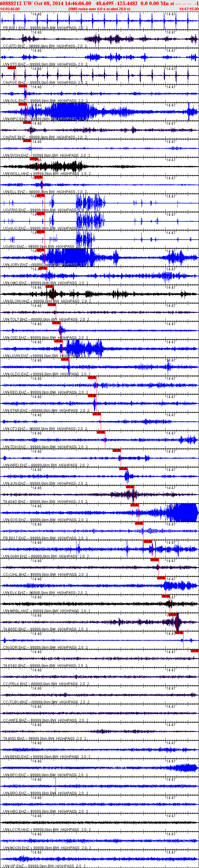Click the RMS noise scaling note in header
Viewport: 199px width, 868px height.
tap(99, 9)
